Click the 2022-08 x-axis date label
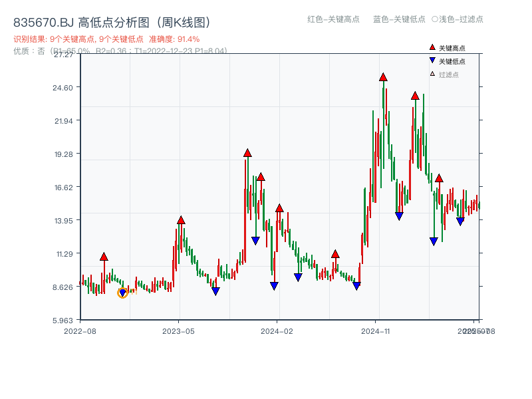This screenshot has width=532, height=399. [79, 330]
